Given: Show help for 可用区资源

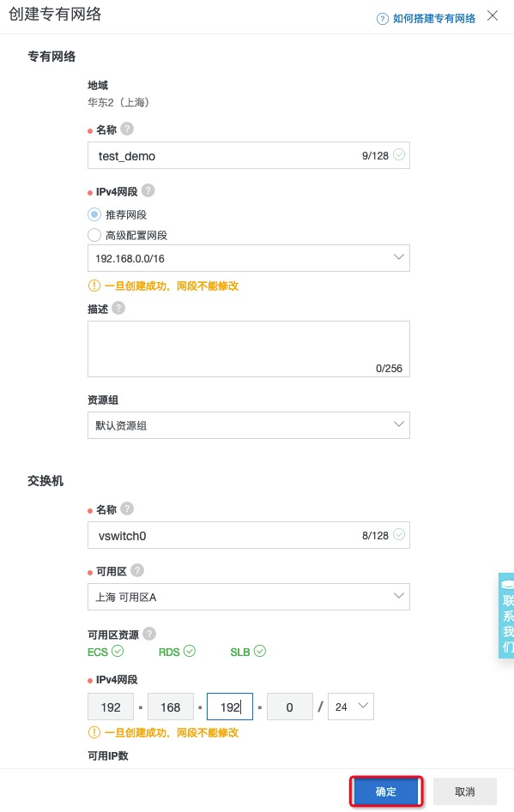Looking at the screenshot, I should coord(149,634).
